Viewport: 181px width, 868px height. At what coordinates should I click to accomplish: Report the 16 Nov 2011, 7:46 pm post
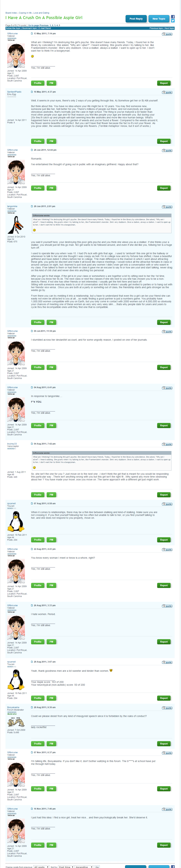(x=164, y=845)
